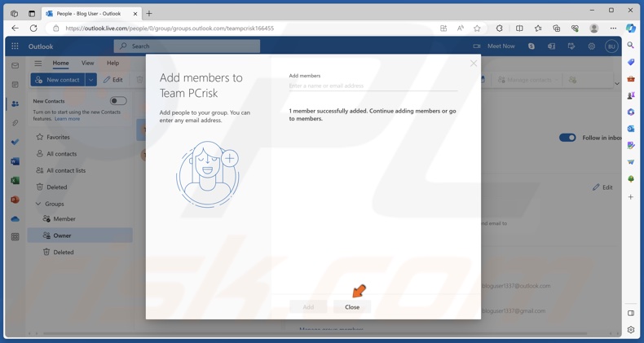This screenshot has height=343, width=644.
Task: Click Edit in the ribbon toolbar
Action: [113, 80]
